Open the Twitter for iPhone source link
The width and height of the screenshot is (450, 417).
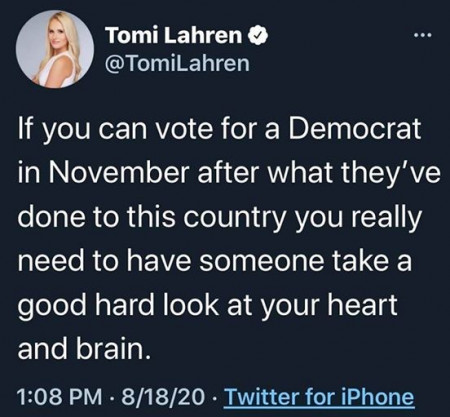coord(319,397)
